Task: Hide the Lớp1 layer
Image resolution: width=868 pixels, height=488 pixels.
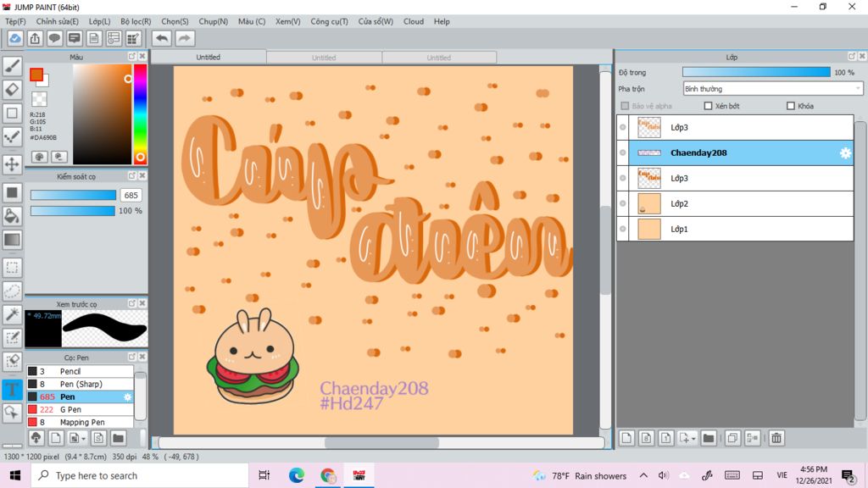Action: [x=623, y=229]
